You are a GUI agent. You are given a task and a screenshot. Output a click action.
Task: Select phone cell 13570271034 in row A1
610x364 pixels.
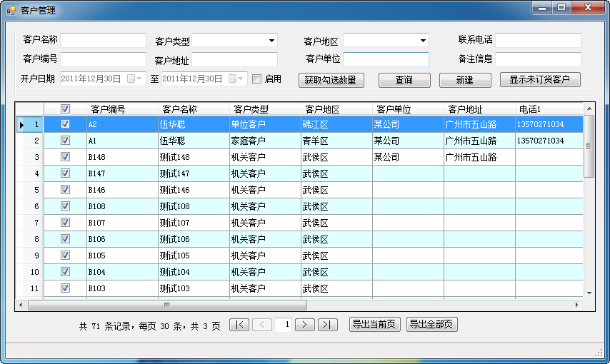click(x=549, y=141)
